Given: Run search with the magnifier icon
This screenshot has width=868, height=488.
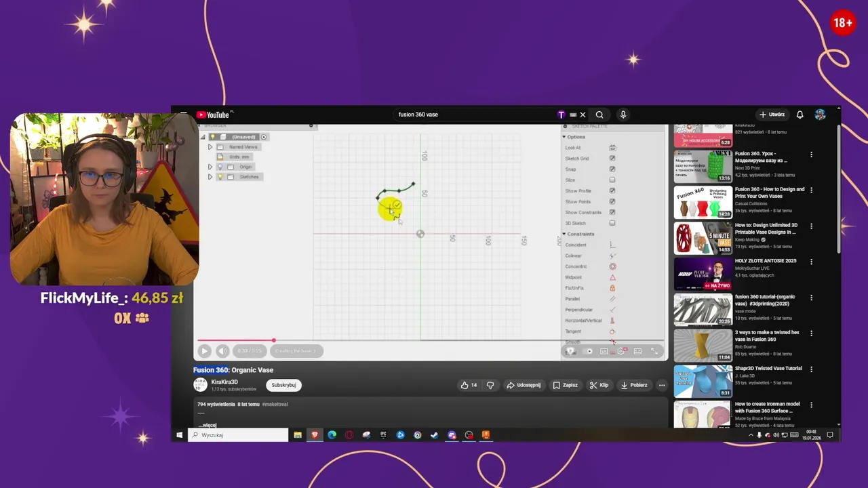Looking at the screenshot, I should (x=599, y=115).
